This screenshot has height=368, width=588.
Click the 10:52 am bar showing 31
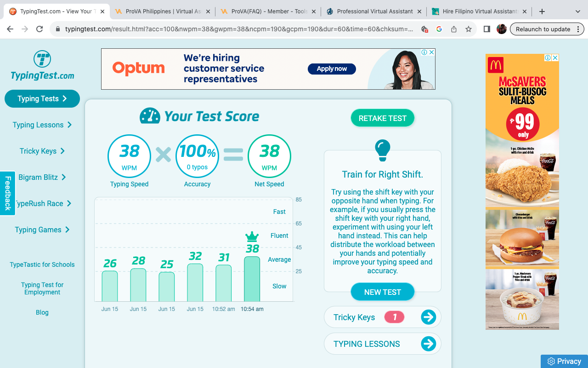click(x=224, y=283)
